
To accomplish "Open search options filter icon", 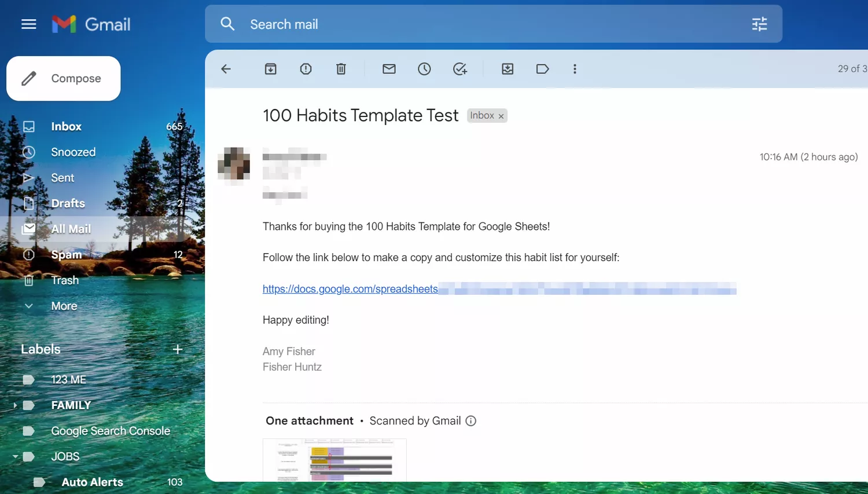I will click(759, 24).
